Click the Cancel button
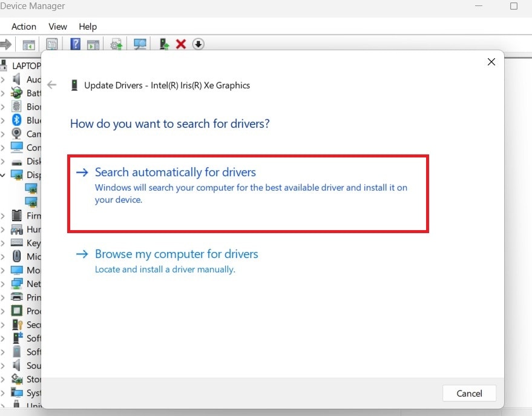This screenshot has width=532, height=416. click(x=469, y=393)
